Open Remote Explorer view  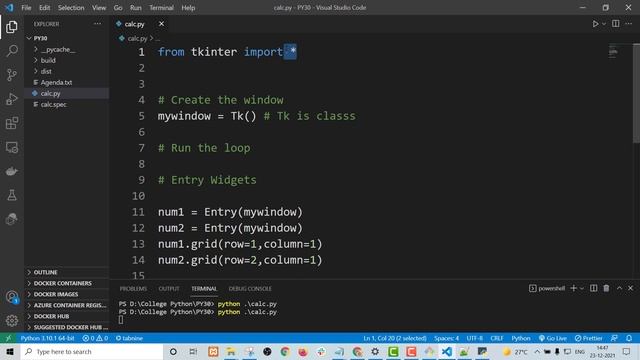(x=12, y=147)
